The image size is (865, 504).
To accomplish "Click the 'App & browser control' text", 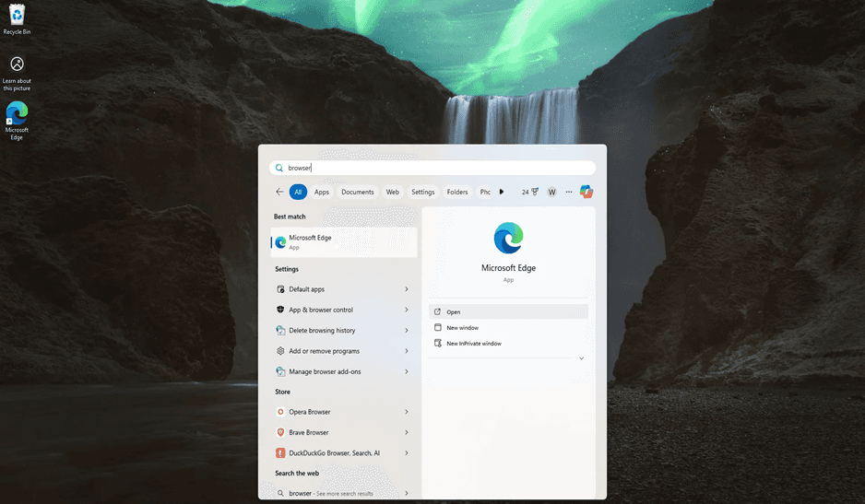I will coord(321,310).
